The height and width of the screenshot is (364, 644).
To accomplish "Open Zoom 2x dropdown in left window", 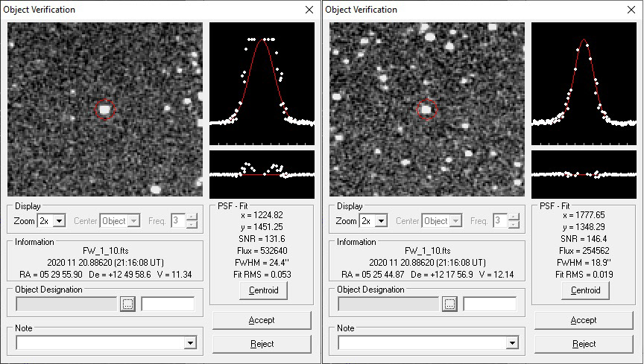I will [60, 221].
